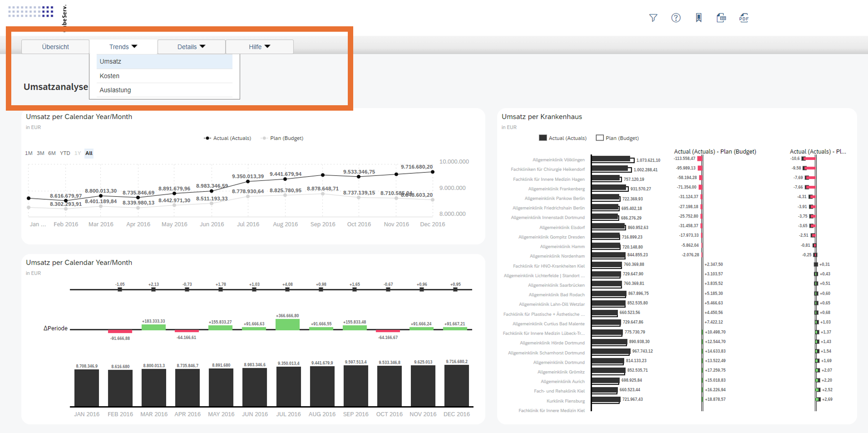Export data using the spreadsheet export icon
Viewport: 868px width, 433px height.
(721, 18)
